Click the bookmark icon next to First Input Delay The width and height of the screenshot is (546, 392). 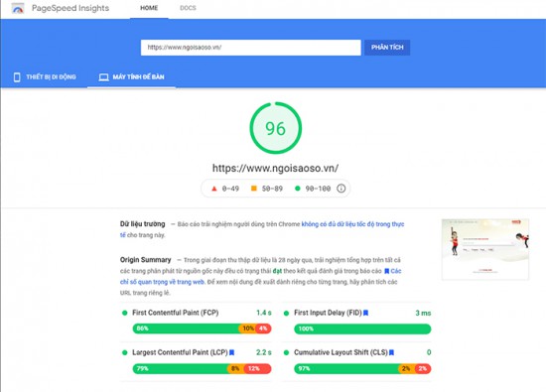[x=366, y=313]
